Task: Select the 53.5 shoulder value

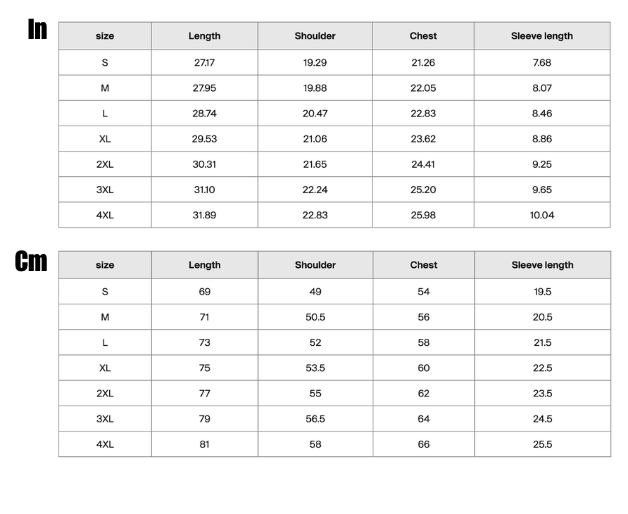Action: 315,368
